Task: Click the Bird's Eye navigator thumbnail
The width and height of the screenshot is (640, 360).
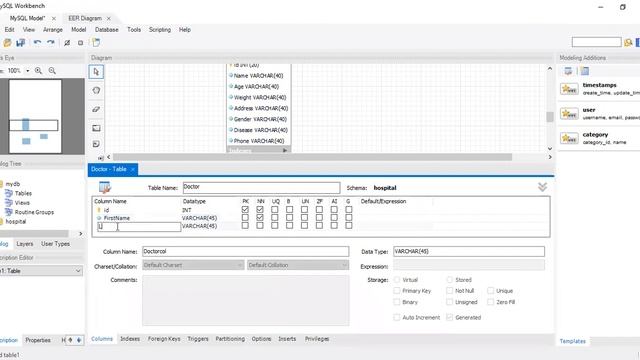Action: tap(35, 116)
